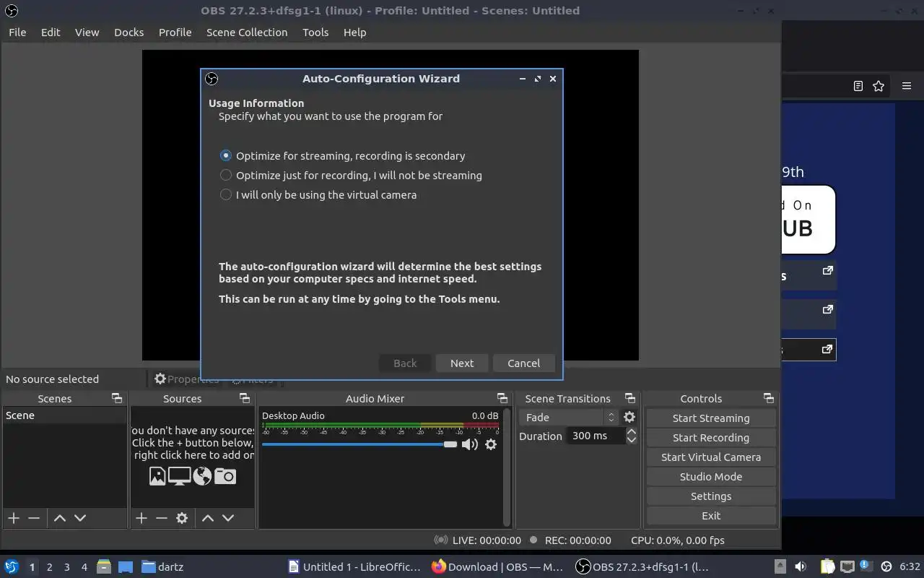Open the Fade transition dropdown
Viewport: 924px width, 578px height.
[569, 417]
